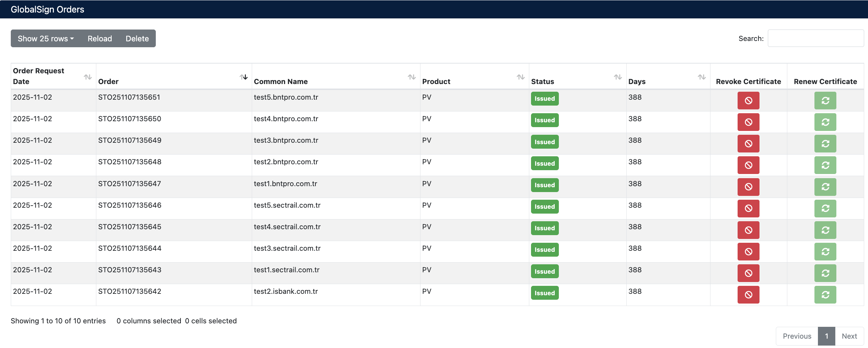Image resolution: width=868 pixels, height=348 pixels.
Task: Focus the Search input field
Action: coord(815,38)
